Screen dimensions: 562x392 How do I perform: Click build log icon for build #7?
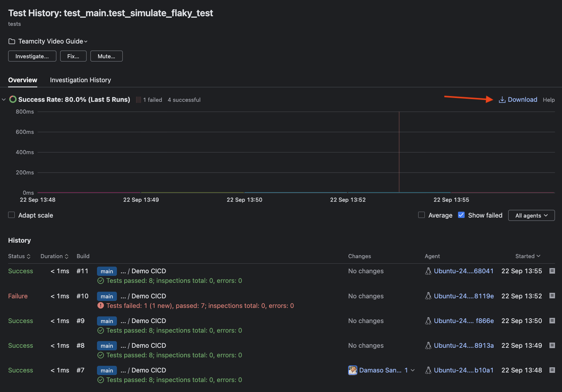click(x=552, y=370)
